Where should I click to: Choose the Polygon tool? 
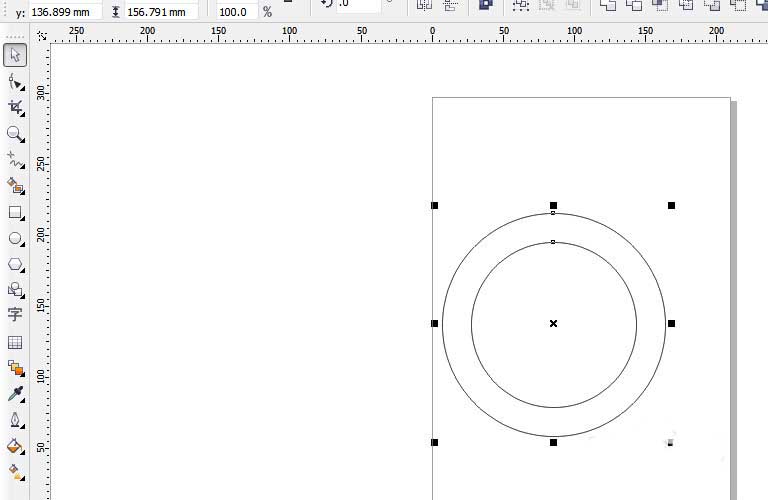[15, 265]
